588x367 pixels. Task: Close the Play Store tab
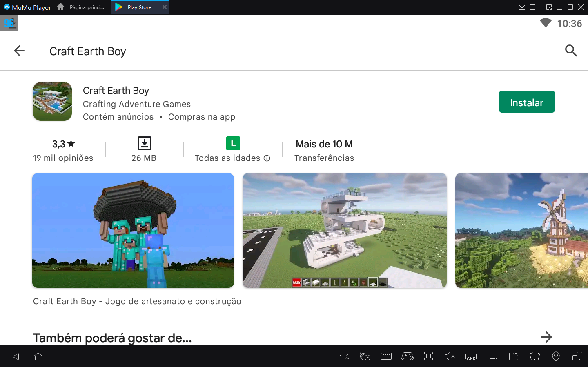[x=165, y=7]
